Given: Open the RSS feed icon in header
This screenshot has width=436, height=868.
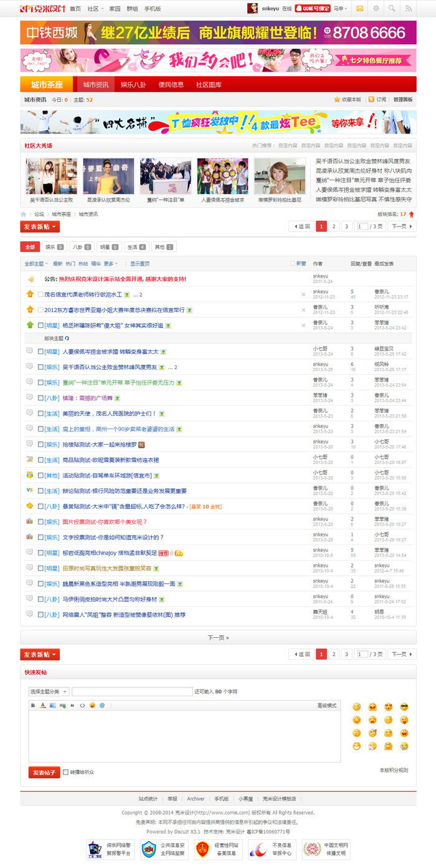Looking at the screenshot, I should [409, 9].
